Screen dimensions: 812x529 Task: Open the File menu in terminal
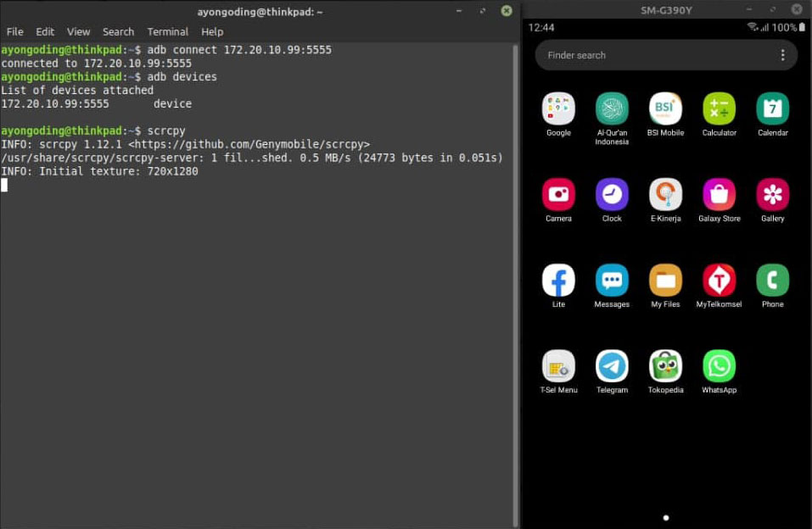[x=15, y=31]
